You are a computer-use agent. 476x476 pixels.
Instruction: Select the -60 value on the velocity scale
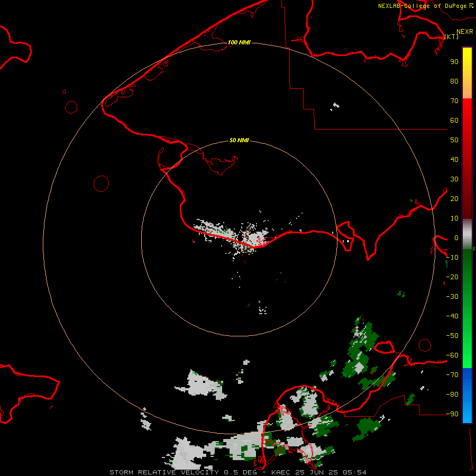click(x=452, y=355)
